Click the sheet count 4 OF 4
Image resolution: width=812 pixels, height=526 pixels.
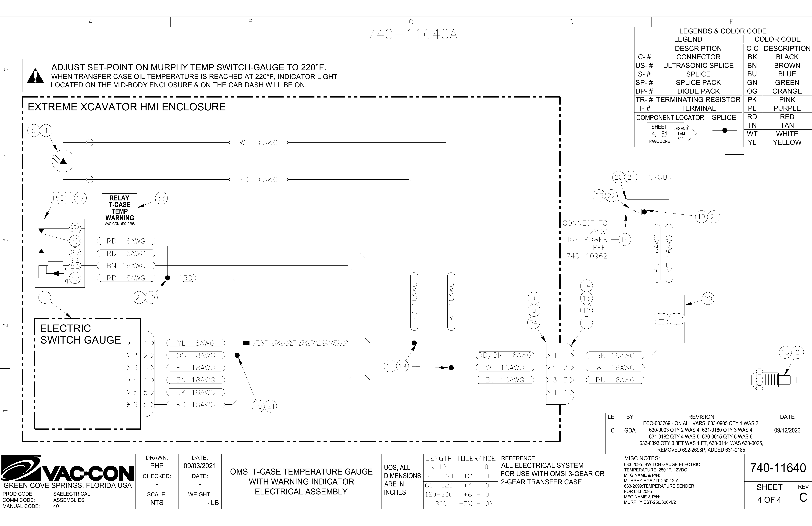769,500
